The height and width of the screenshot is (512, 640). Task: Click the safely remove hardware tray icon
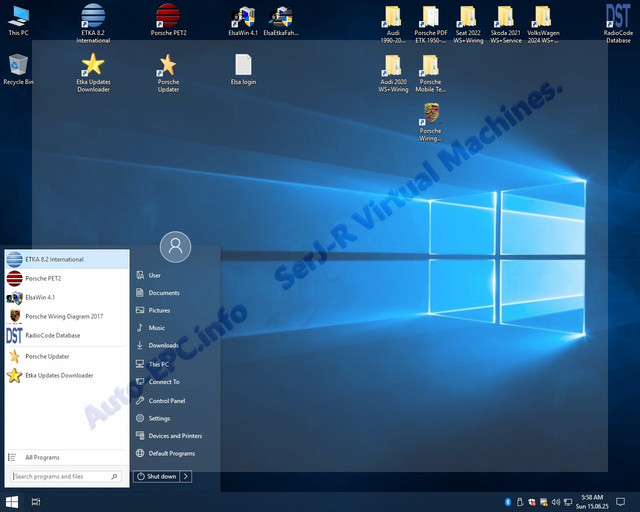[520, 502]
